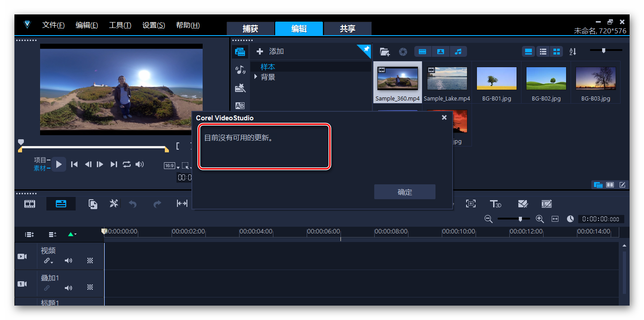Click the slide/stretch arrows icon in timeline toolbar
644x320 pixels.
click(x=182, y=204)
